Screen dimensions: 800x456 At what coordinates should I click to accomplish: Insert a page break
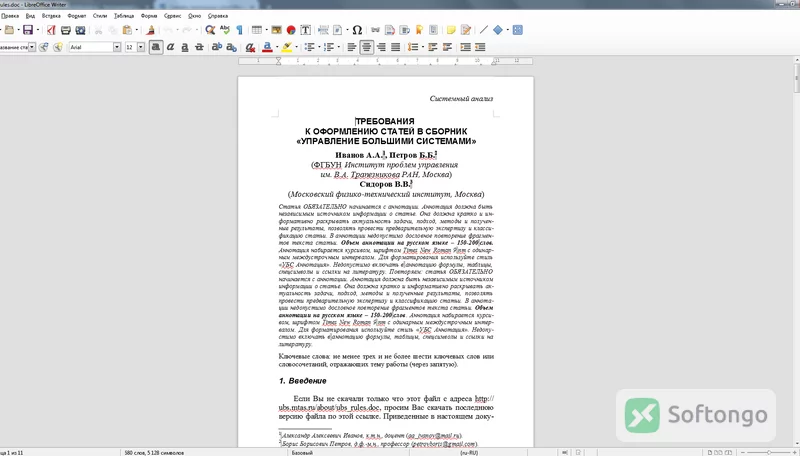click(323, 30)
